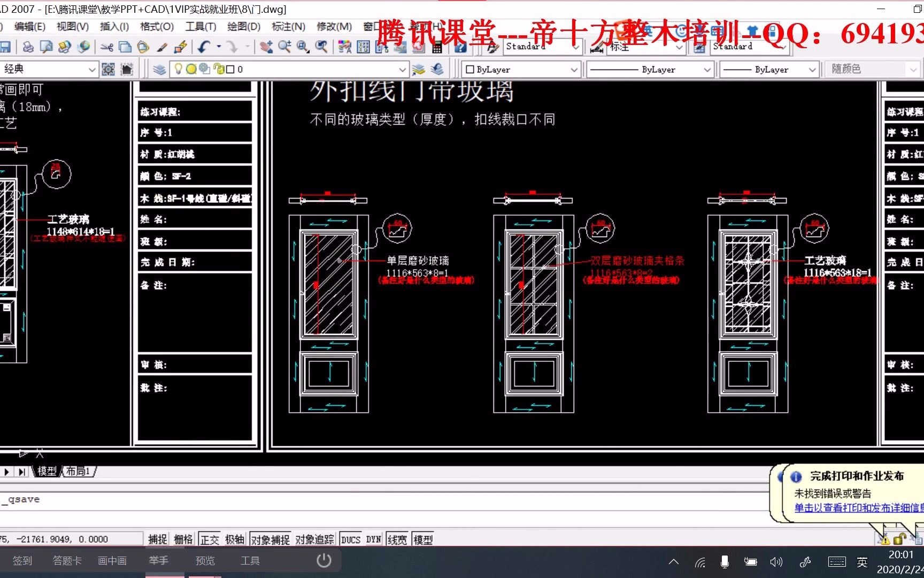Viewport: 924px width, 578px height.
Task: Click the layer 0 color swatch square
Action: tap(230, 70)
